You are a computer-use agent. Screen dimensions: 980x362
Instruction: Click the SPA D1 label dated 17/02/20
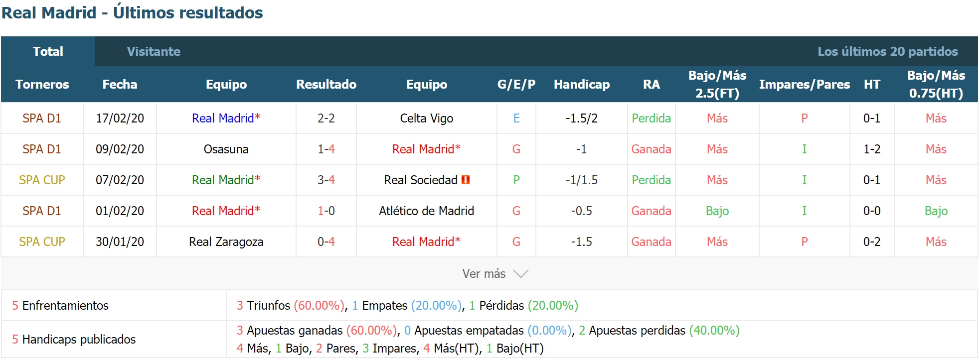42,118
